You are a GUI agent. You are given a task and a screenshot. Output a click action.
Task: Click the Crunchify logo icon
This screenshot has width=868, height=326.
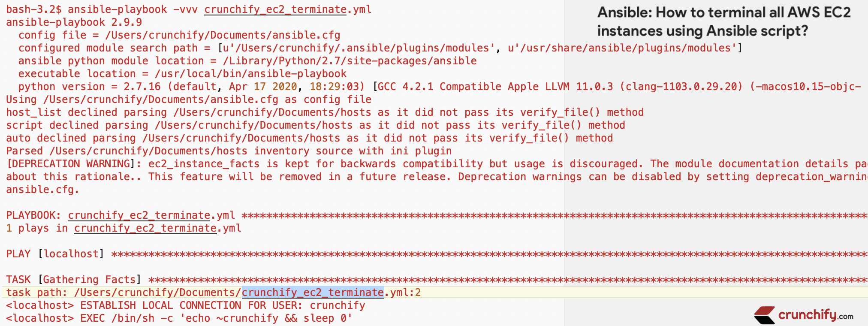pos(764,315)
